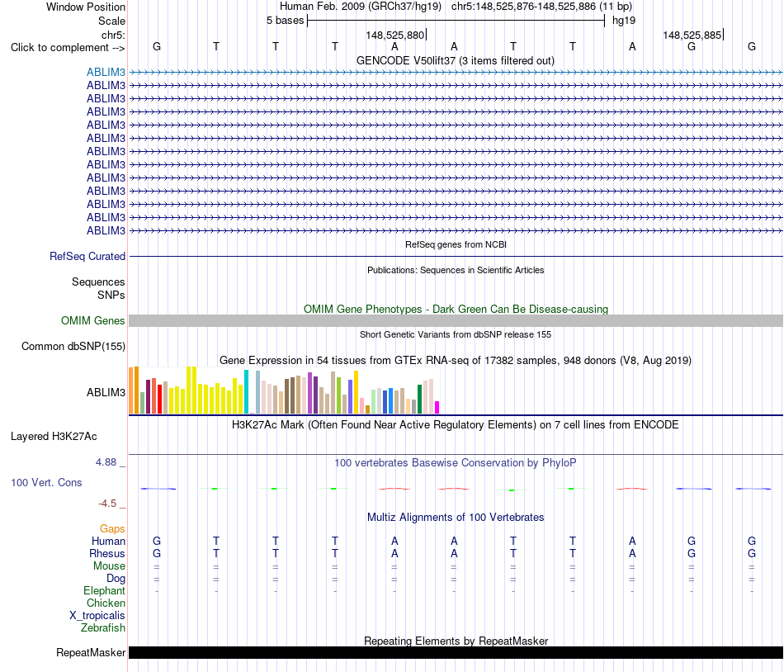
Task: Click the highlighted light-blue ABLIM3 transcript label
Action: tap(106, 72)
